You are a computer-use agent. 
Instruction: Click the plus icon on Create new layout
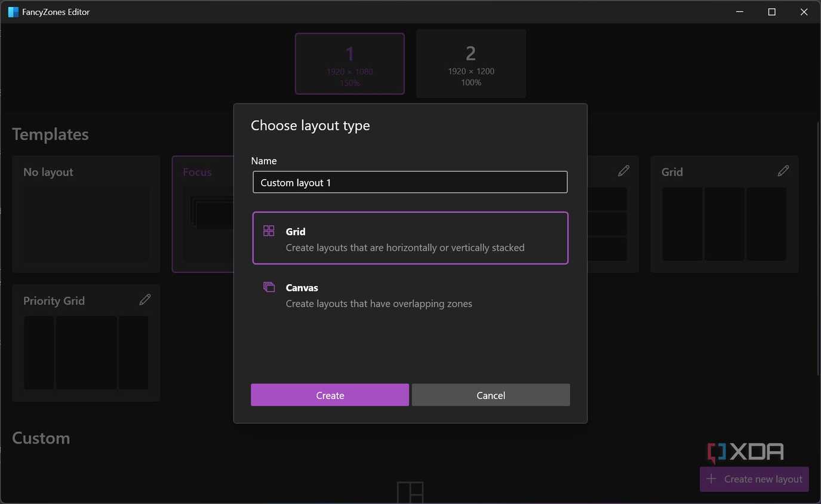tap(711, 479)
